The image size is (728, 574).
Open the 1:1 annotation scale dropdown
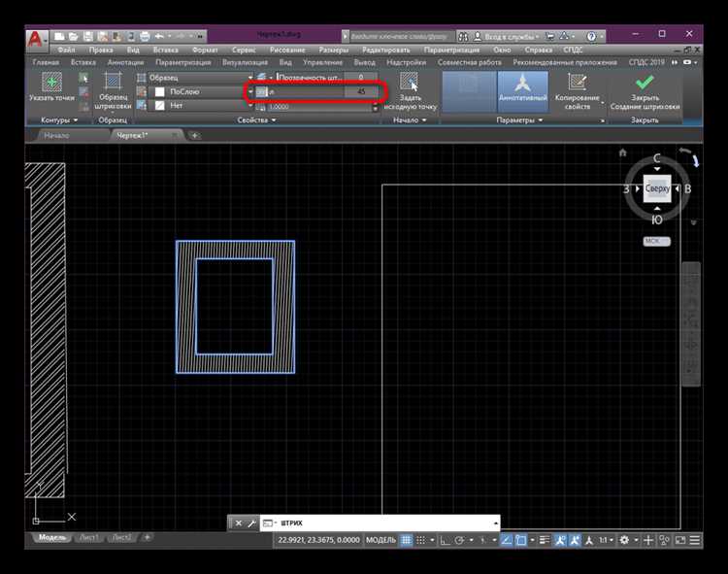click(607, 540)
